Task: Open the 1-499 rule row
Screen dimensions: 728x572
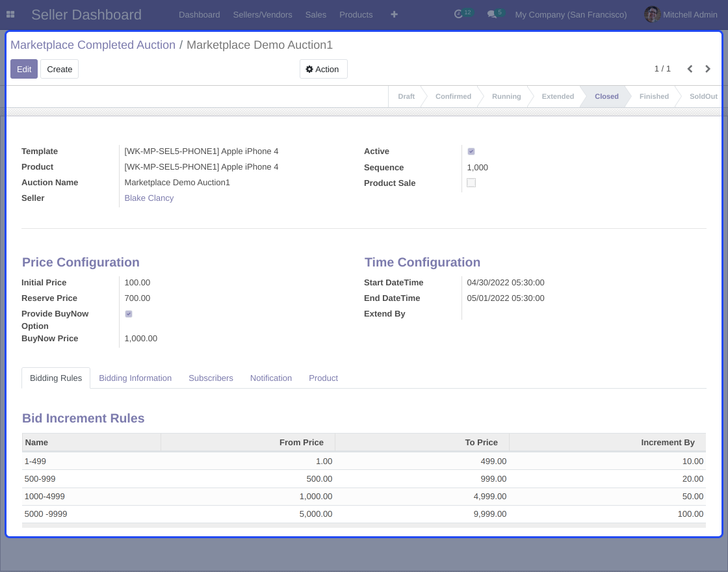Action: (363, 461)
